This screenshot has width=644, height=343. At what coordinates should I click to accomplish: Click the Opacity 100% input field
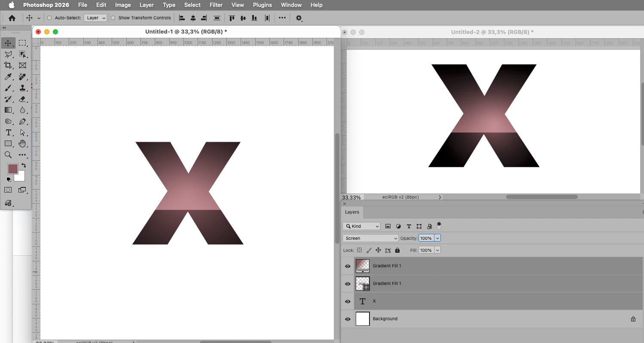coord(426,238)
